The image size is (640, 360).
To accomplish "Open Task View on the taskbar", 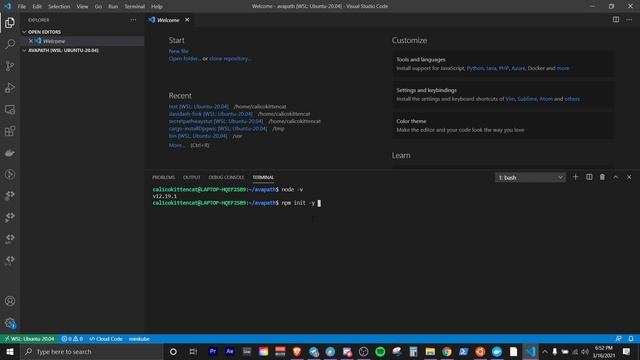I will coord(193,351).
